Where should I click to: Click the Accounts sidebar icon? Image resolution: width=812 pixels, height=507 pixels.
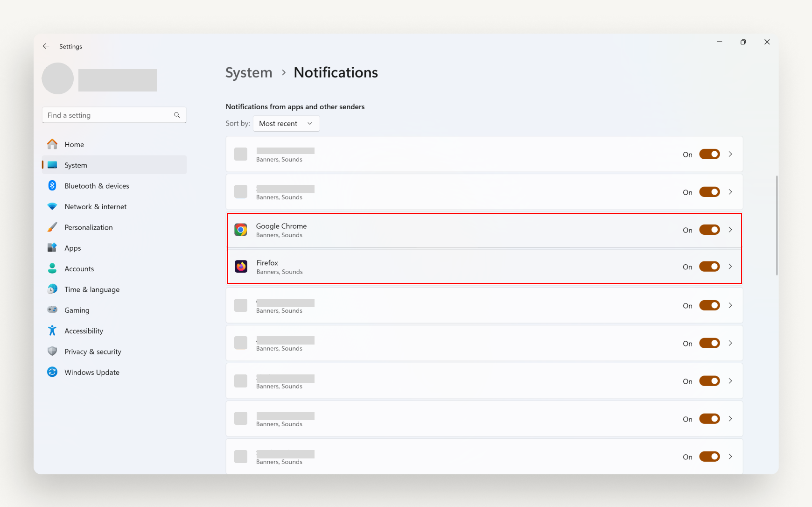coord(52,268)
